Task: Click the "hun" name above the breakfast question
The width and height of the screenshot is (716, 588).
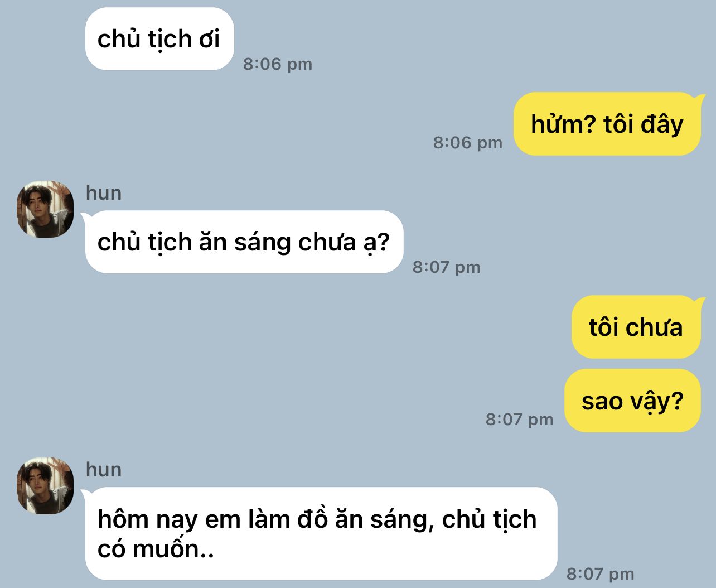Action: 104,193
